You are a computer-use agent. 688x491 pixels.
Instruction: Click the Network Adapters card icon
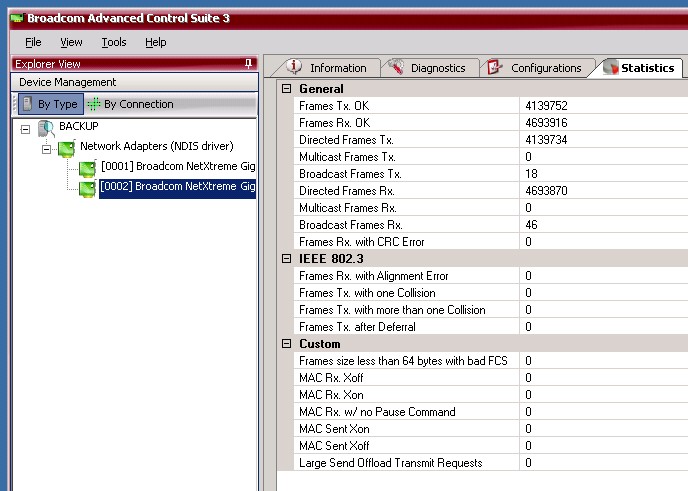(67, 148)
